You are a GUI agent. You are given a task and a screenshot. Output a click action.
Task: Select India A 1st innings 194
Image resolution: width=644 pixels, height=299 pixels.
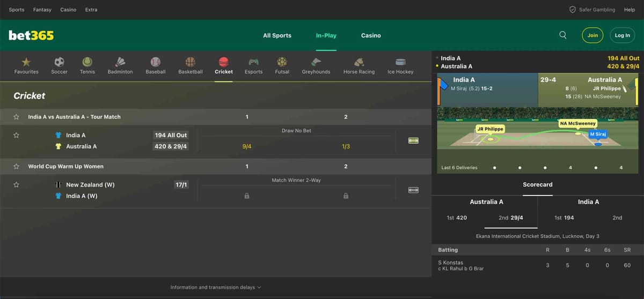click(x=564, y=218)
